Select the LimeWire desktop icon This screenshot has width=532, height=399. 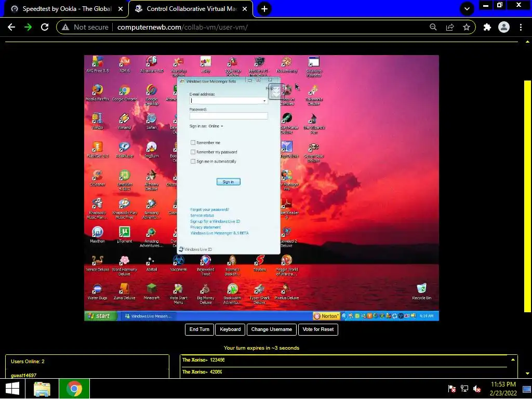tap(125, 180)
